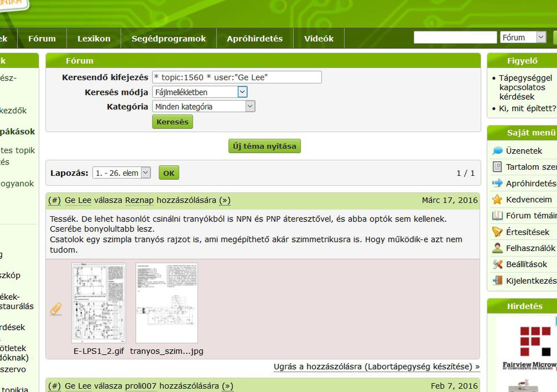Open the (#) permalink of March 17 post
This screenshot has height=392, width=557.
point(54,201)
